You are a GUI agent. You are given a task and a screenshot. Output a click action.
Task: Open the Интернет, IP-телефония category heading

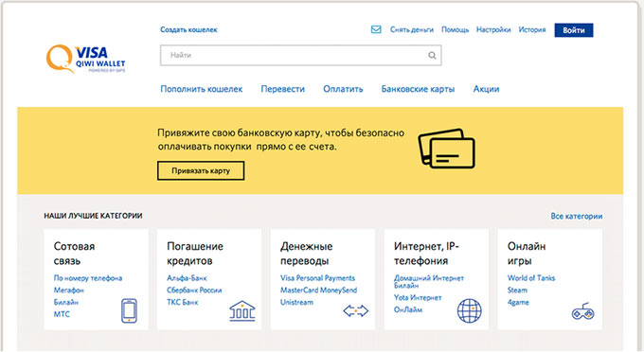coord(426,254)
